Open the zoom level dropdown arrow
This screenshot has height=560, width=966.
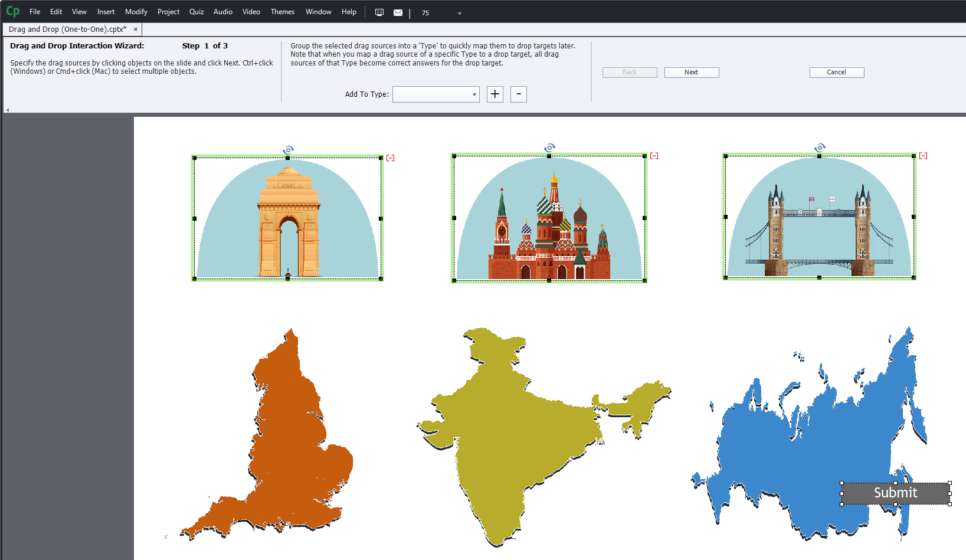click(459, 12)
